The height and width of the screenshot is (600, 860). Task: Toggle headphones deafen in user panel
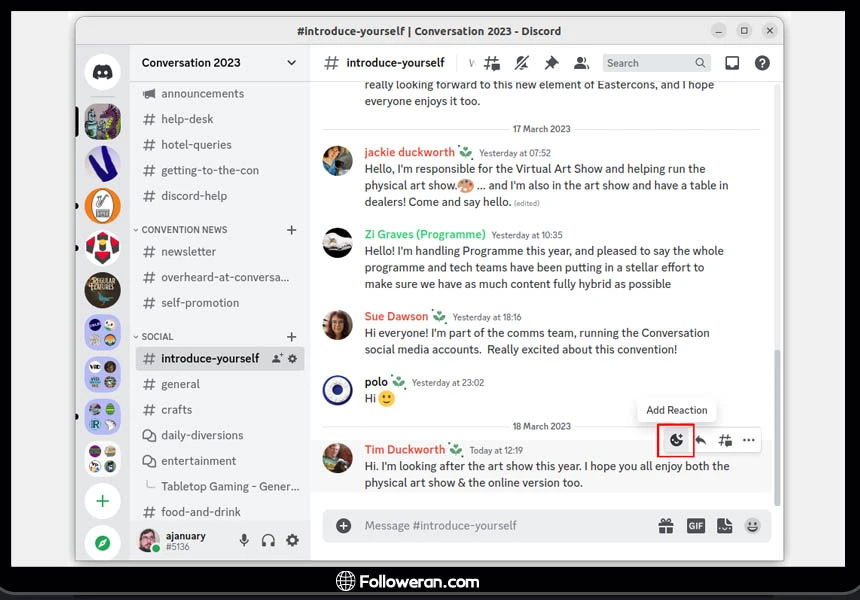coord(268,540)
